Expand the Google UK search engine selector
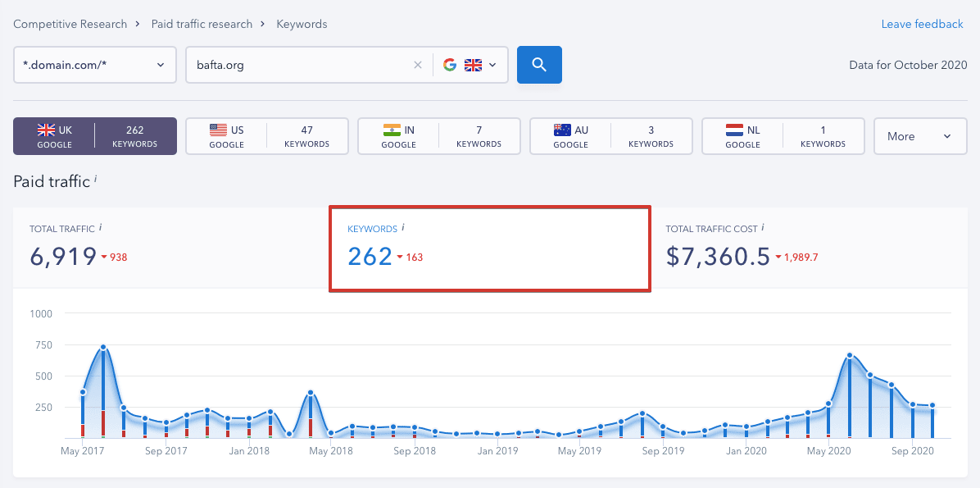The width and height of the screenshot is (980, 488). pos(470,65)
